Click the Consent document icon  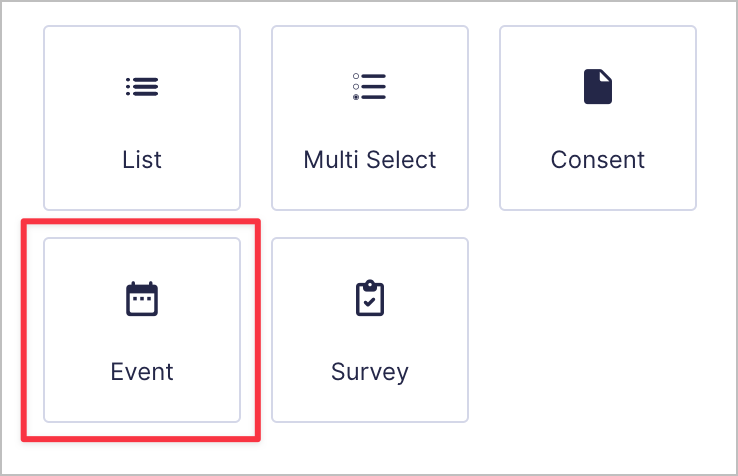598,87
